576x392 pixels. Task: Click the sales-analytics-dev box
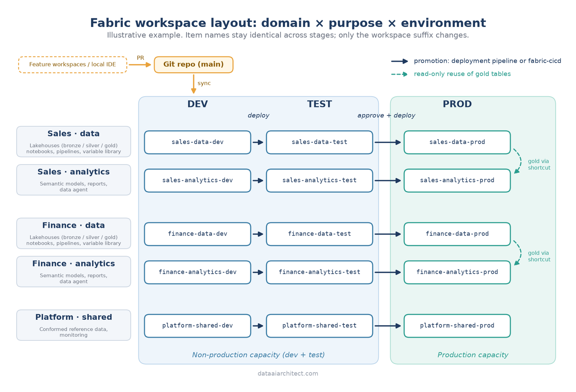198,181
